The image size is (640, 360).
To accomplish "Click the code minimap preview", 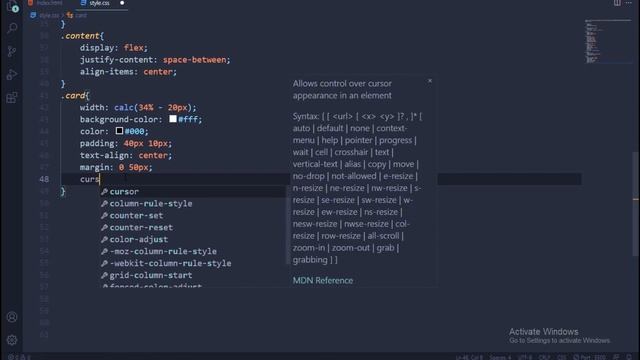I will 607,41.
